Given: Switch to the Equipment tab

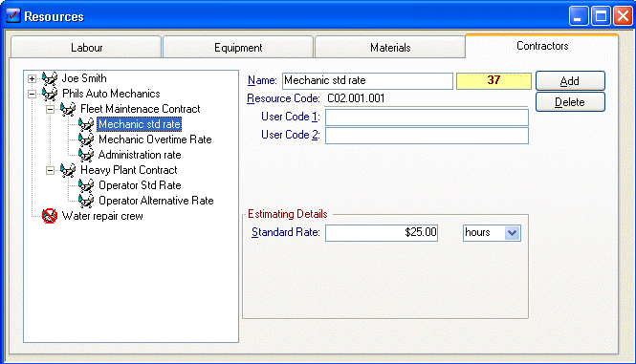Looking at the screenshot, I should (238, 48).
